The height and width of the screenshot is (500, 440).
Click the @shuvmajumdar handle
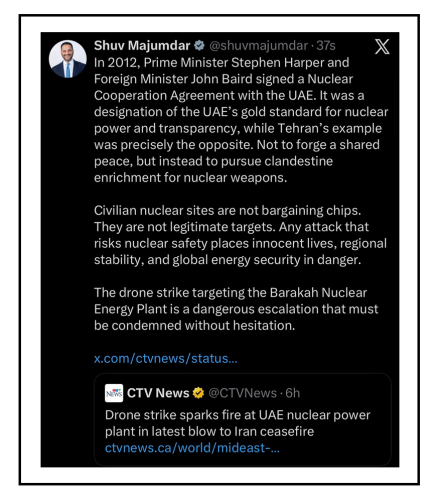tap(258, 46)
